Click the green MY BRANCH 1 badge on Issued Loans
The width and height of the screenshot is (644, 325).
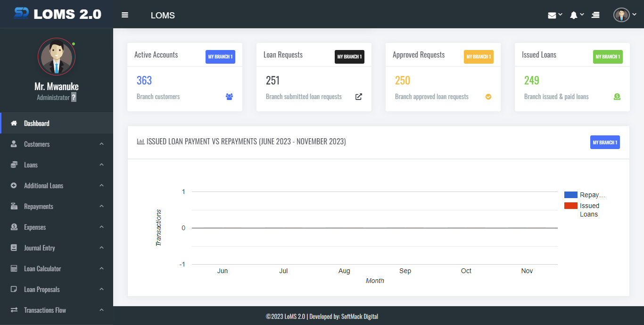click(608, 57)
